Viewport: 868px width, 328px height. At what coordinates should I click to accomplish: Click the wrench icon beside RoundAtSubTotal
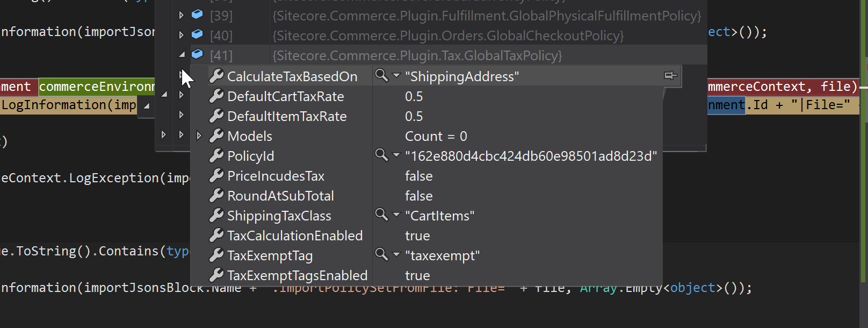216,196
